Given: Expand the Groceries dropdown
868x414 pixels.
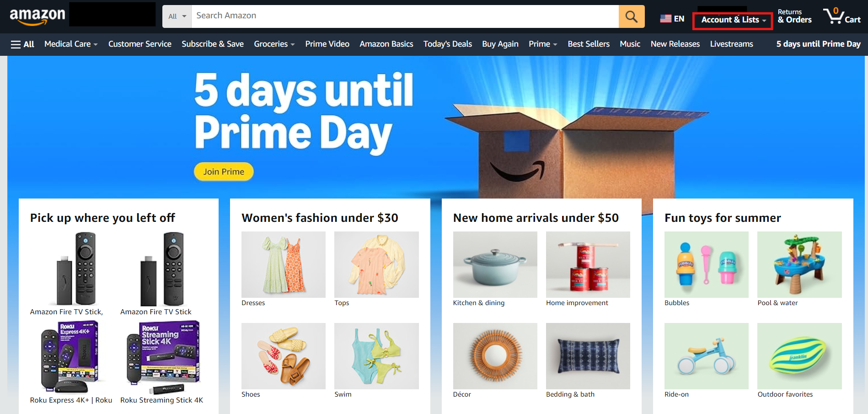Looking at the screenshot, I should 274,44.
